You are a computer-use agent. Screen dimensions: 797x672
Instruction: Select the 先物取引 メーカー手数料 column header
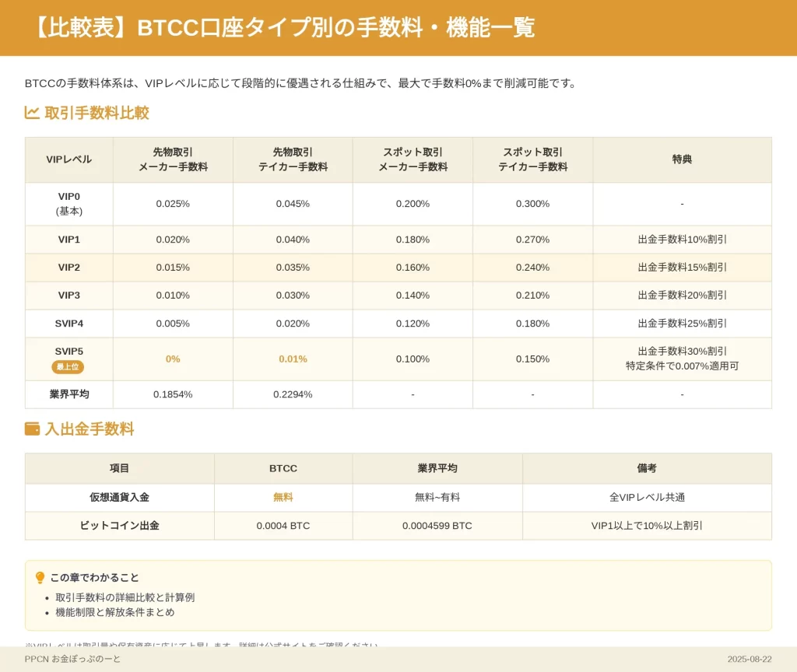click(173, 159)
